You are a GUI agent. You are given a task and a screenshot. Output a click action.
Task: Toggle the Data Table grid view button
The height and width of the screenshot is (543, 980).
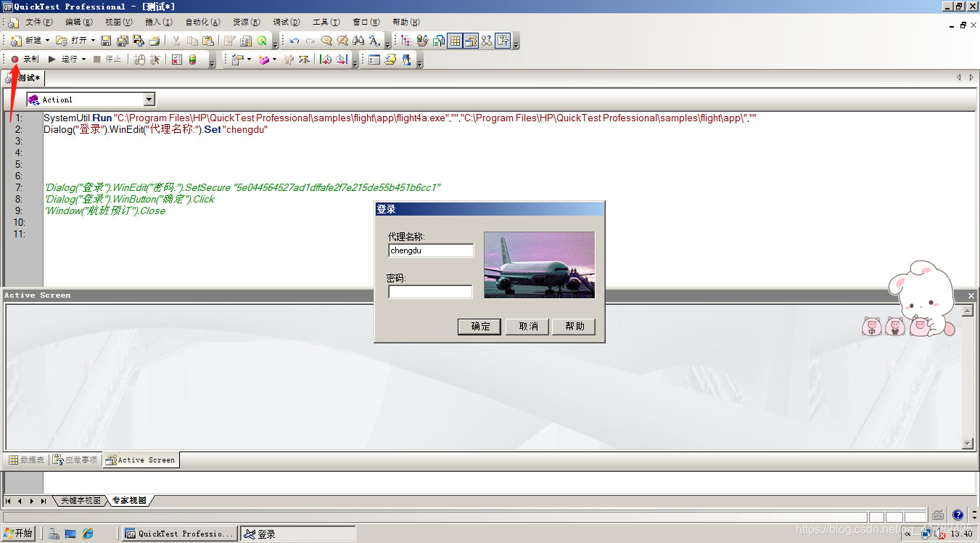[x=455, y=41]
